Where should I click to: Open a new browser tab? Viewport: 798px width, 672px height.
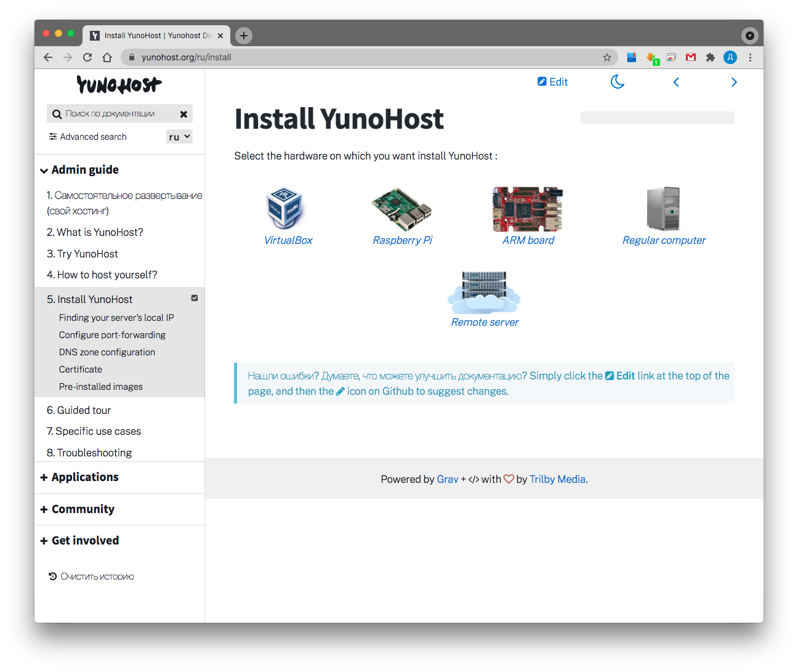tap(244, 36)
